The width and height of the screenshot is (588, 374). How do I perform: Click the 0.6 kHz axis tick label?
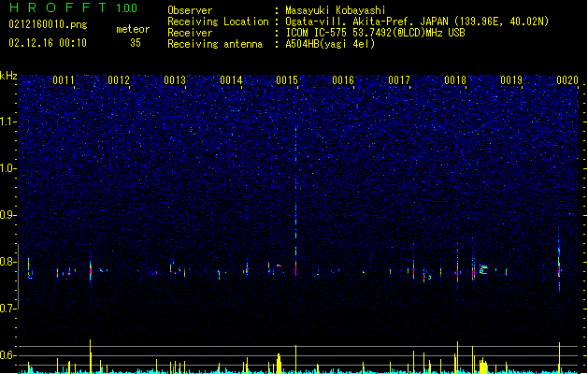8,355
